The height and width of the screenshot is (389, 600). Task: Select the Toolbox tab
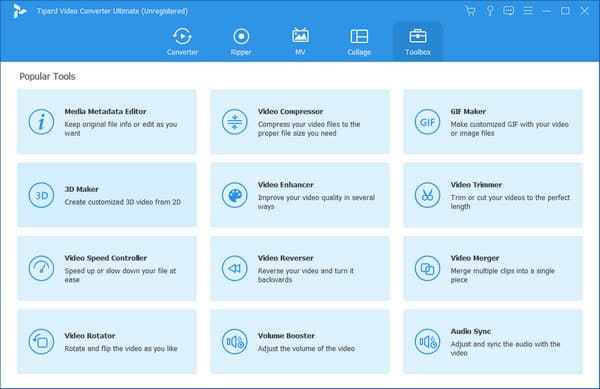[x=418, y=42]
